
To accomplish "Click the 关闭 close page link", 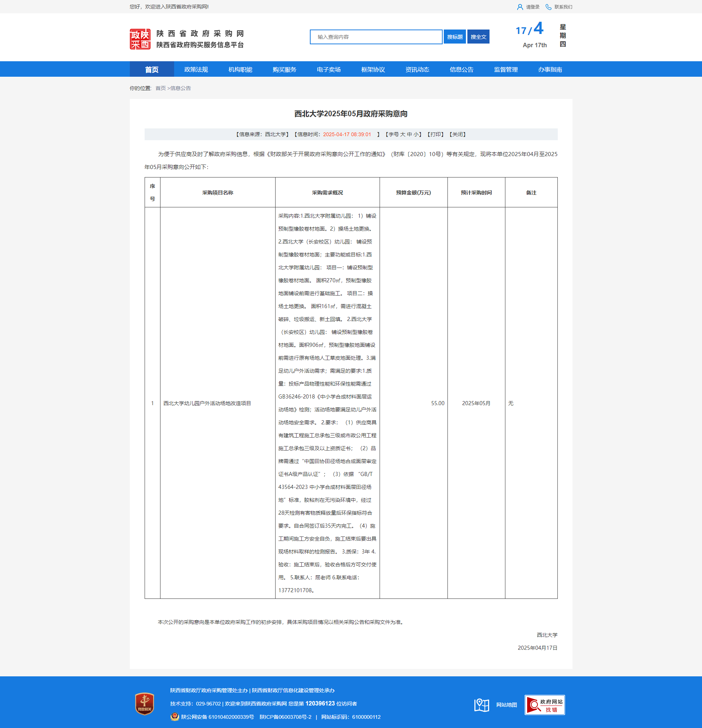I will (x=457, y=134).
